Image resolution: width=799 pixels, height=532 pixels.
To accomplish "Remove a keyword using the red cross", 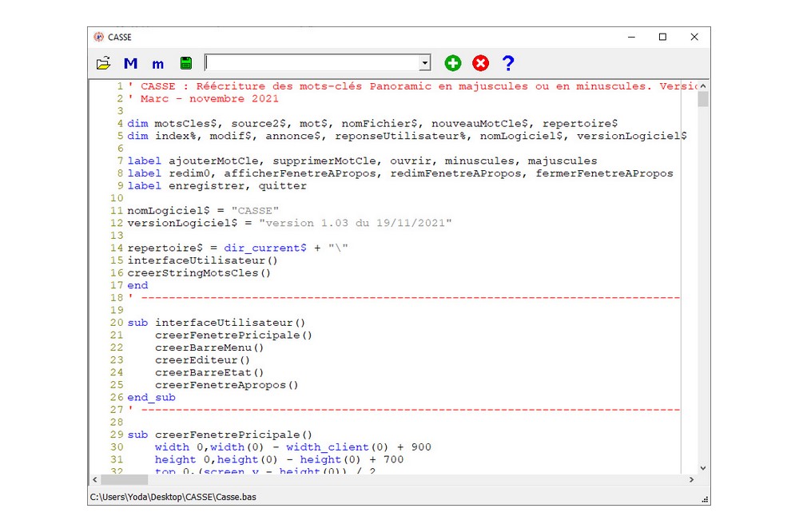I will point(480,63).
